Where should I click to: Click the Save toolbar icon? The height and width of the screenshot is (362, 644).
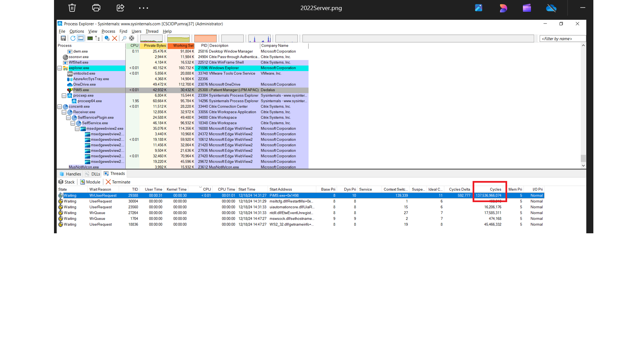[x=63, y=38]
